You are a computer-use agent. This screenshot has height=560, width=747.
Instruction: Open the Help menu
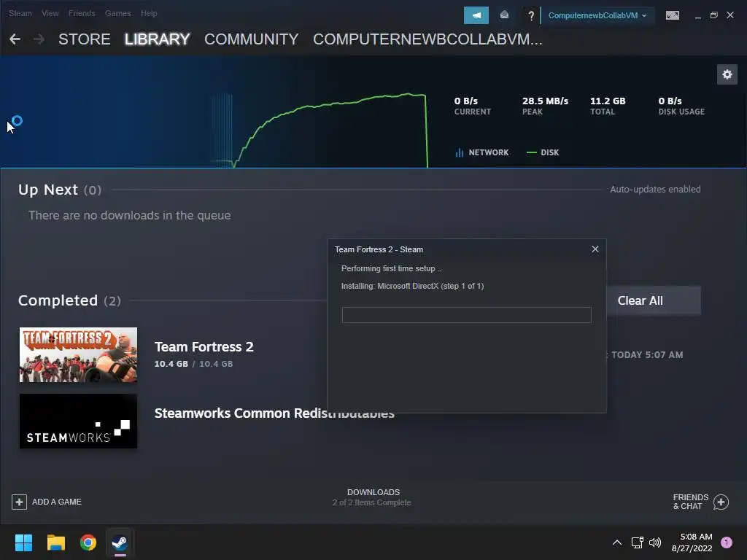click(x=149, y=13)
